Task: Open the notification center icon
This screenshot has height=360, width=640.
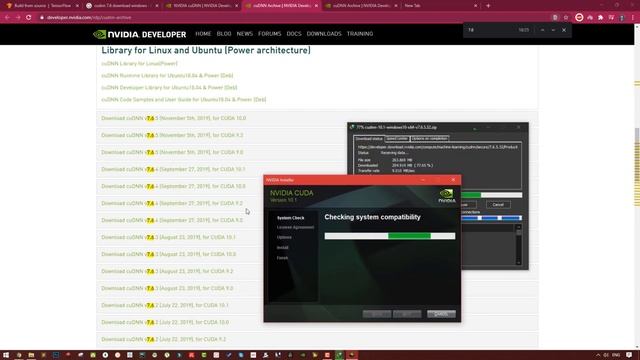Action: click(x=629, y=355)
